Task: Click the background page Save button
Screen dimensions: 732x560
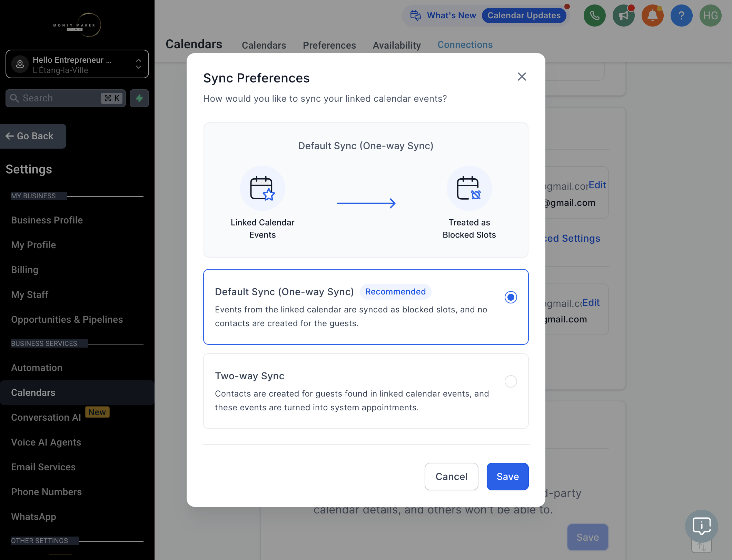Action: coord(587,537)
